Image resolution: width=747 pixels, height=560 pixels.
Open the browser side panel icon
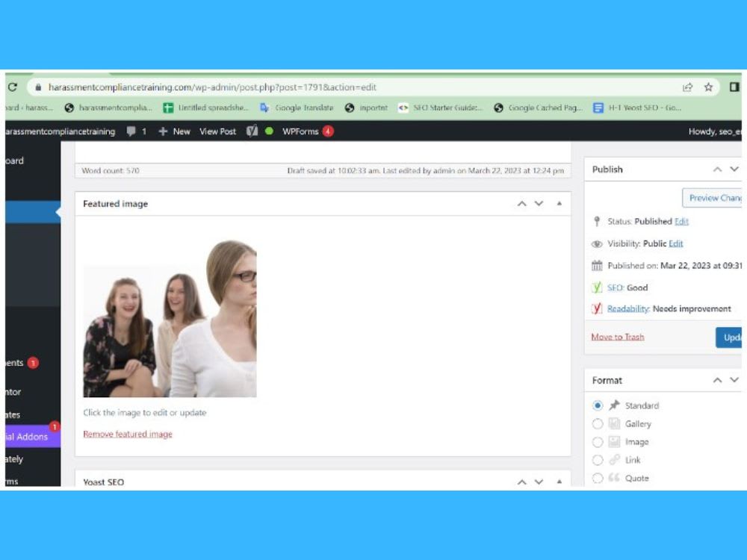(x=734, y=87)
